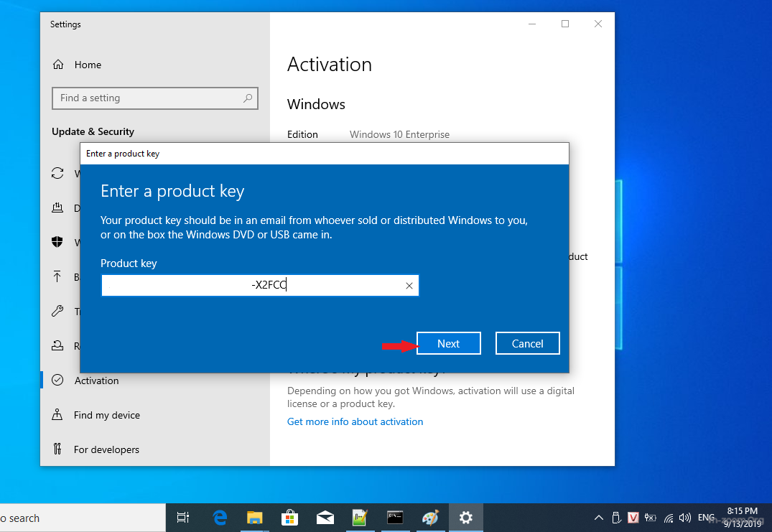The width and height of the screenshot is (772, 532).
Task: Cancel the Enter a product key dialog
Action: (x=527, y=343)
